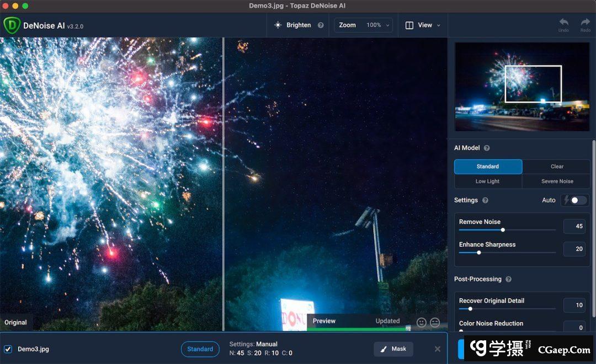Click the Enhance Sharpness value field
The height and width of the screenshot is (364, 596).
click(x=574, y=249)
